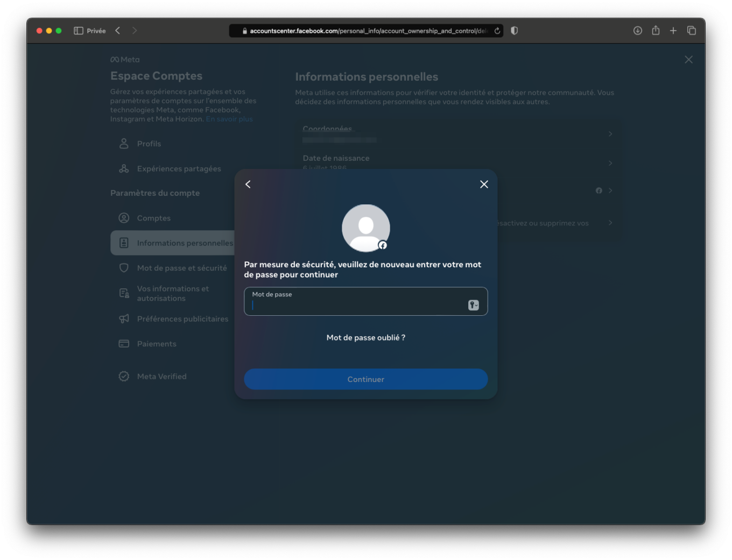The height and width of the screenshot is (560, 732).
Task: Click the Safari sidebar toggle icon
Action: click(x=79, y=31)
